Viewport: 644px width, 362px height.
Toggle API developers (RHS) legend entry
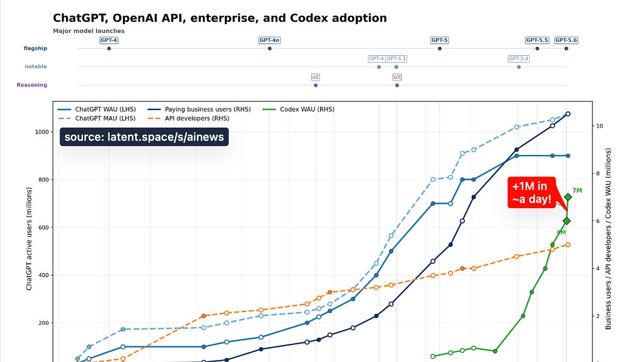pyautogui.click(x=188, y=118)
